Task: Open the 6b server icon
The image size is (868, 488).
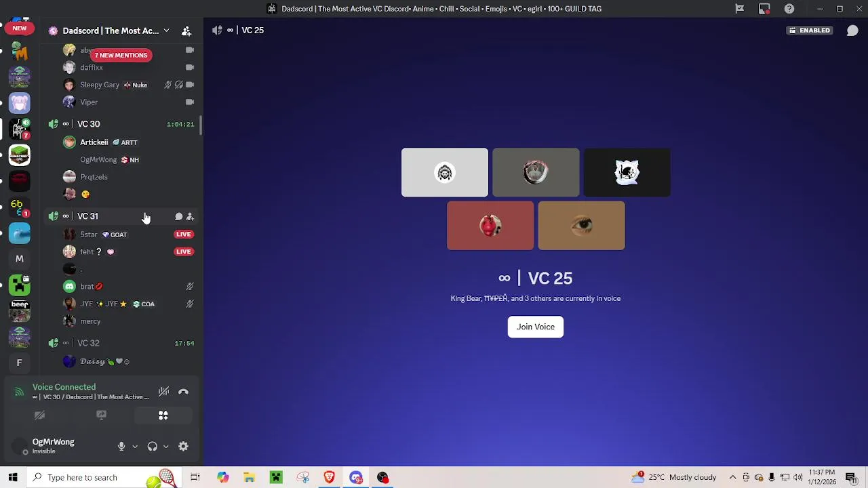Action: click(20, 207)
